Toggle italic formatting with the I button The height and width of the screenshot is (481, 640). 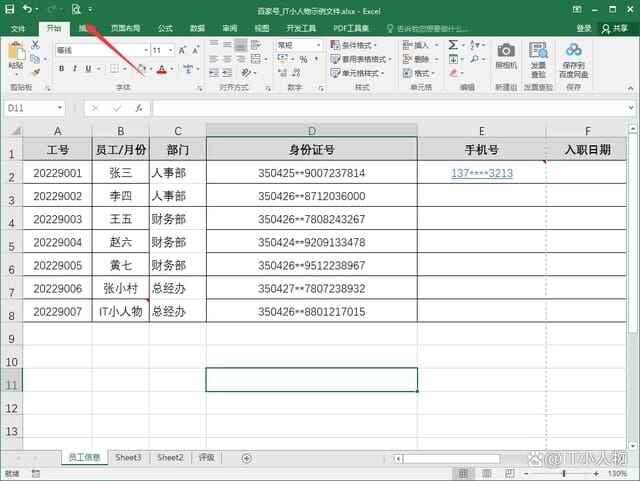coord(75,69)
